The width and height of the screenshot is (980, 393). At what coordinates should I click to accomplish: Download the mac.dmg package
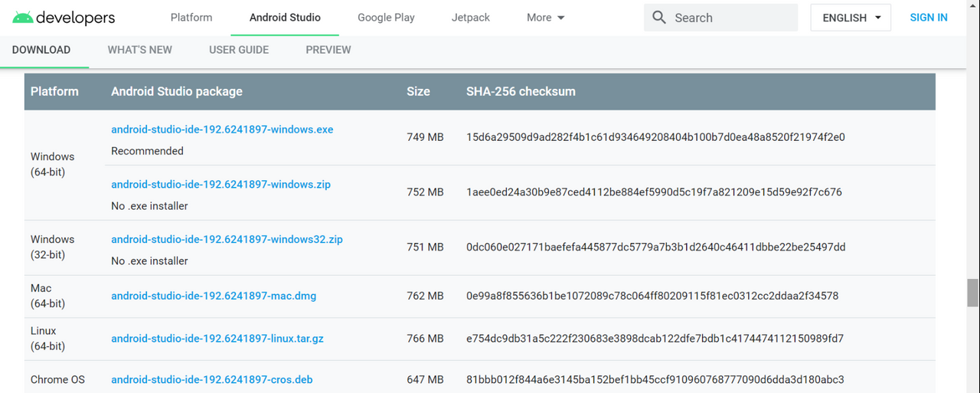[x=214, y=296]
